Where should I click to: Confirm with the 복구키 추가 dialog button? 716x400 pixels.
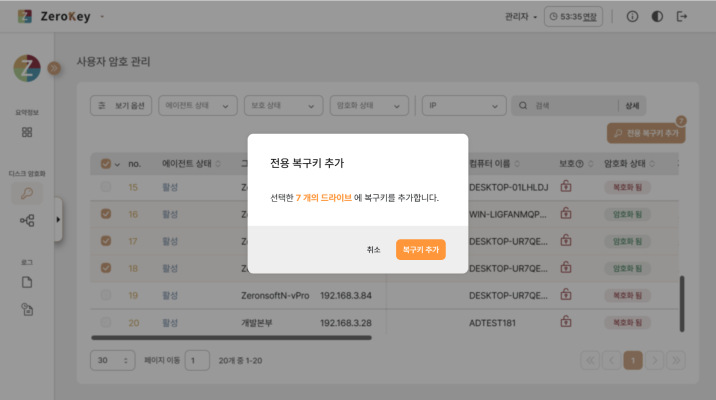(x=421, y=250)
